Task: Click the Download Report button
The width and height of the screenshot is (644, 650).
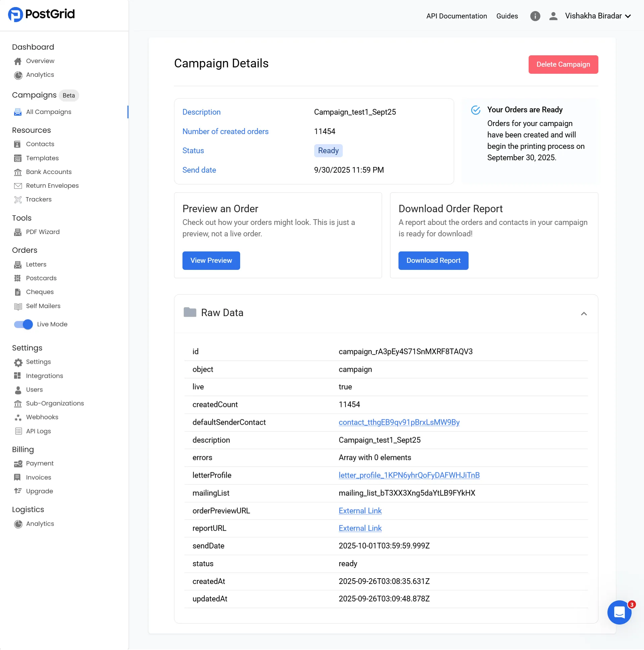Action: pos(433,260)
